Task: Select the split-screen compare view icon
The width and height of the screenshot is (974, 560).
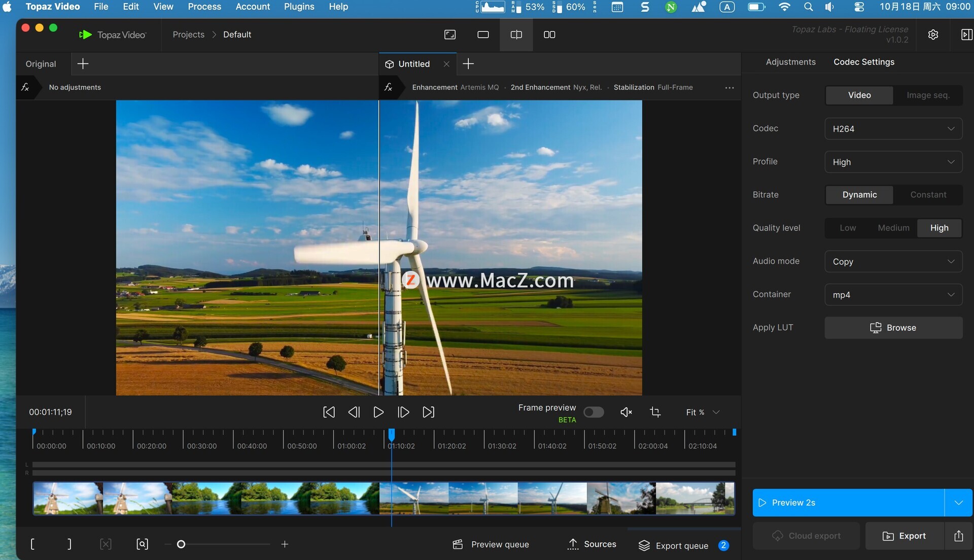Action: [516, 34]
